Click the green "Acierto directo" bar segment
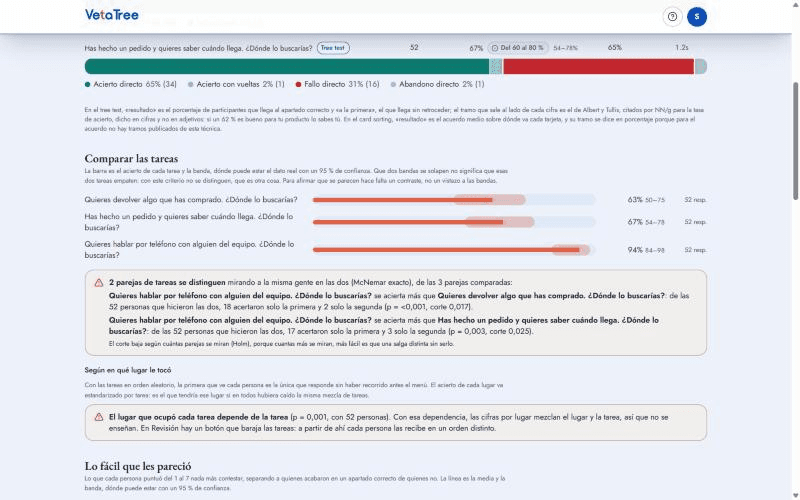 (x=287, y=66)
